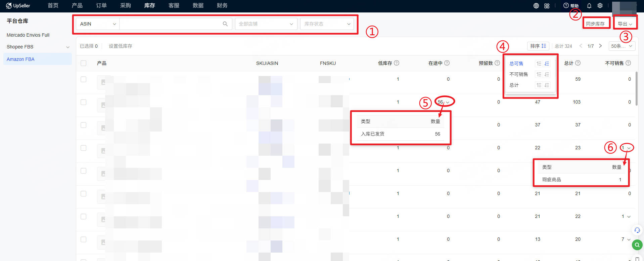Click the help icon beside 在途中 header

coord(447,63)
